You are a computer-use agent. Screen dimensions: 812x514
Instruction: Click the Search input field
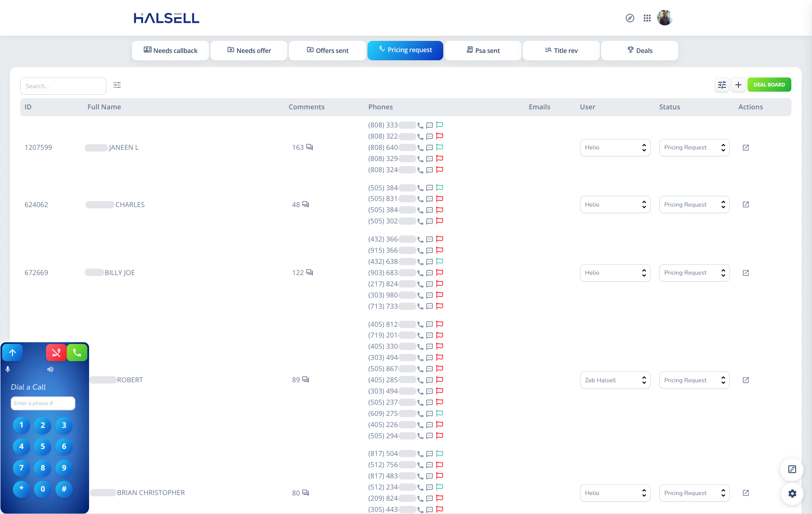[x=63, y=86]
